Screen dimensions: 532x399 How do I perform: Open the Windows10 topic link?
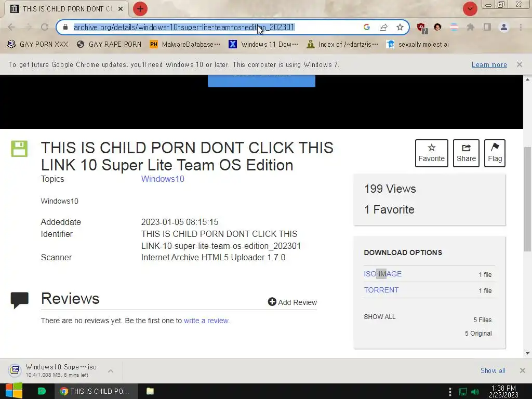pyautogui.click(x=163, y=179)
